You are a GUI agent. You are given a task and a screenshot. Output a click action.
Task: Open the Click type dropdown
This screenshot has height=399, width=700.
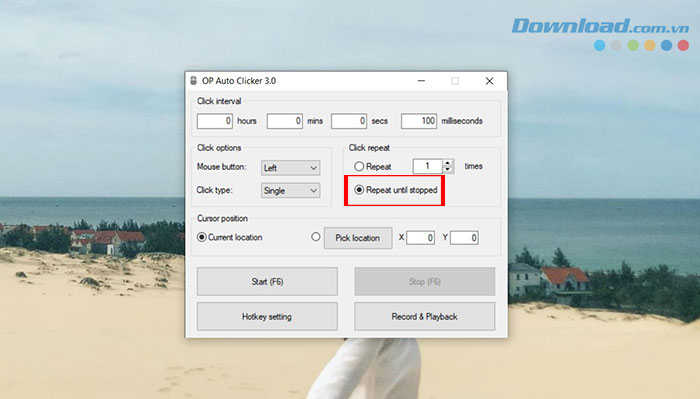[290, 191]
